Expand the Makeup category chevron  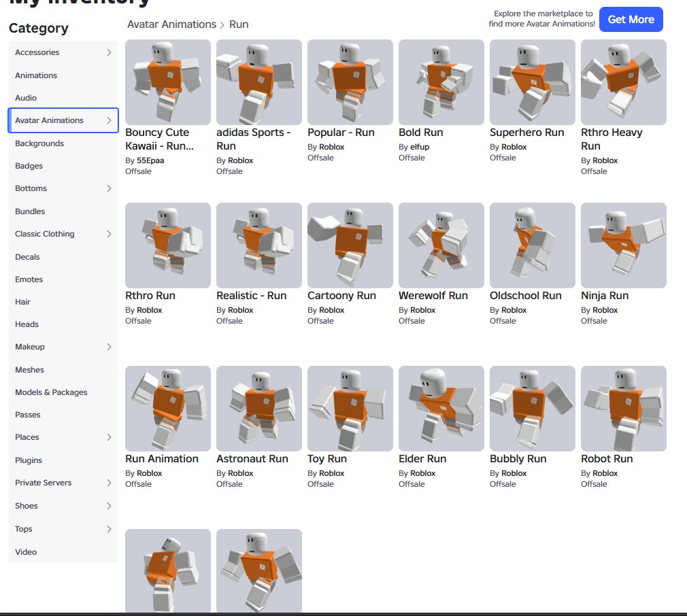(109, 347)
